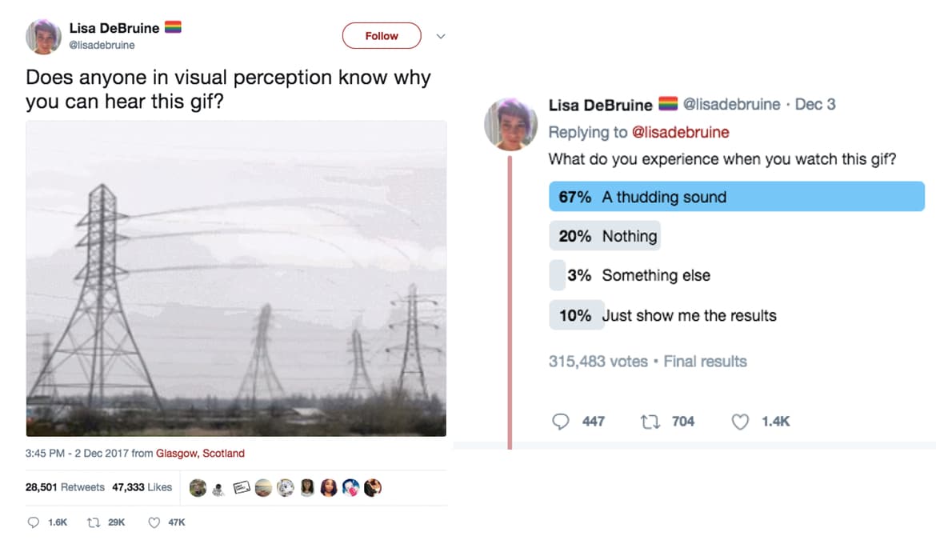Viewport: 936px width, 560px height.
Task: Click the reply bubble icon showing 447
Action: coord(562,422)
